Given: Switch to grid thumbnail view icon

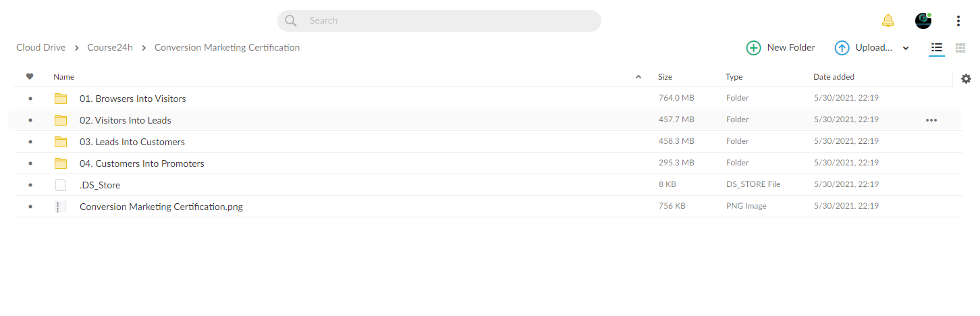Looking at the screenshot, I should pyautogui.click(x=960, y=48).
